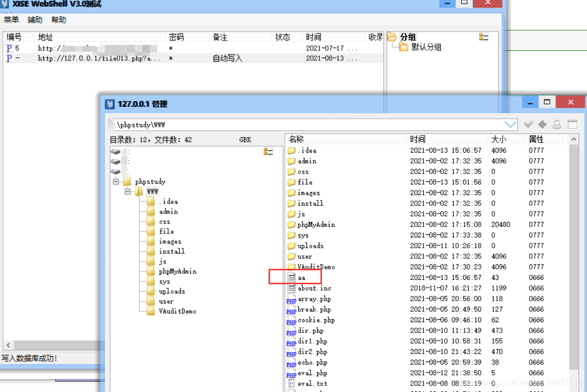Select eval.txt text file icon
587x392 pixels.
(x=292, y=384)
